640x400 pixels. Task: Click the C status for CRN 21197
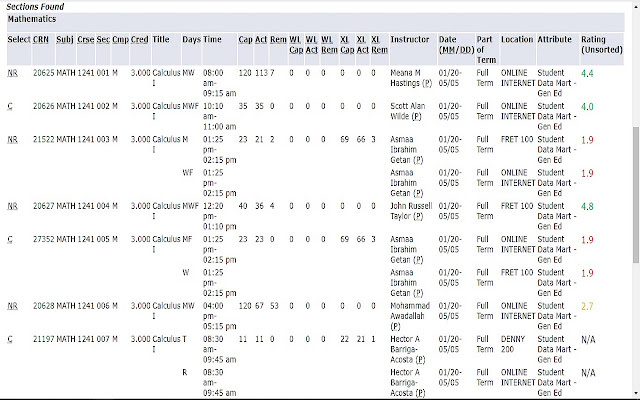tap(10, 339)
